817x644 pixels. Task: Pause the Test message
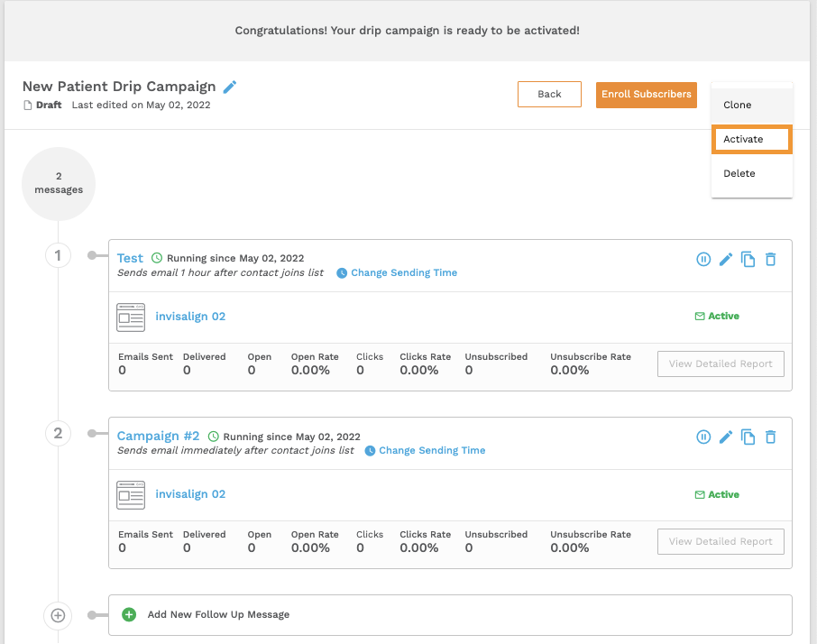click(703, 259)
